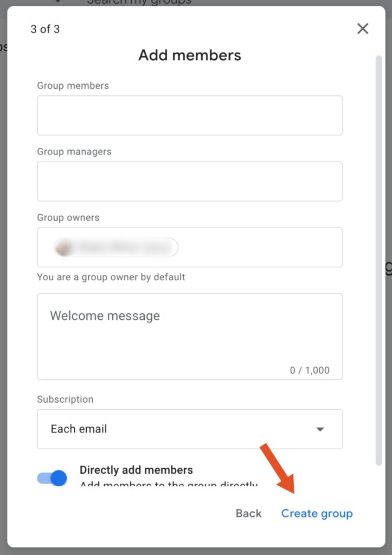The height and width of the screenshot is (555, 392).
Task: Click Create group to finish
Action: [317, 513]
